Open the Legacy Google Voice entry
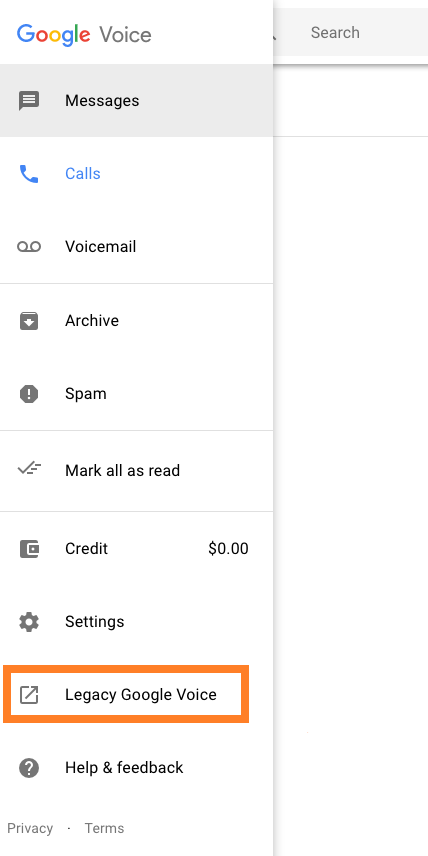This screenshot has height=856, width=428. 126,695
